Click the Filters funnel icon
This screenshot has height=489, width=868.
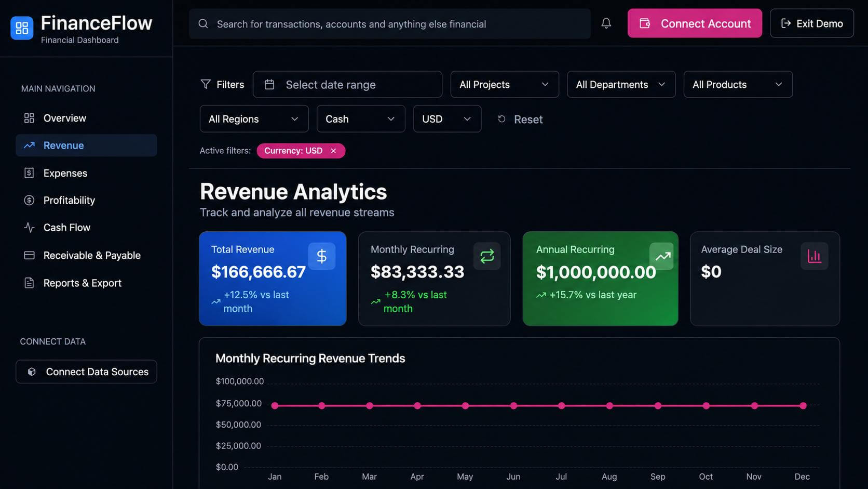click(206, 84)
